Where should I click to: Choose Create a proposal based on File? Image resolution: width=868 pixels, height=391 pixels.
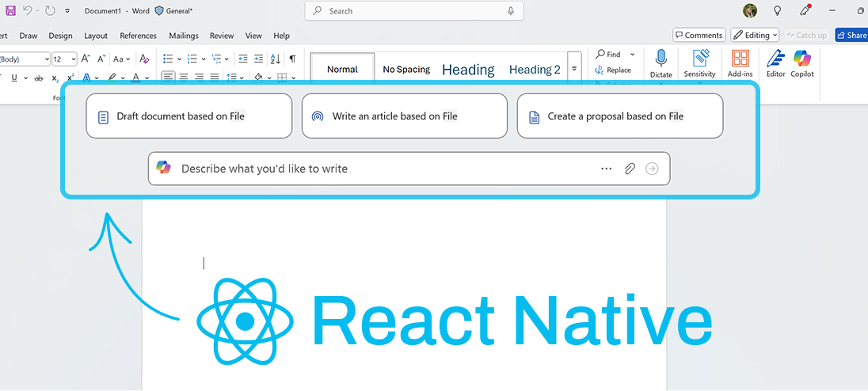point(620,116)
